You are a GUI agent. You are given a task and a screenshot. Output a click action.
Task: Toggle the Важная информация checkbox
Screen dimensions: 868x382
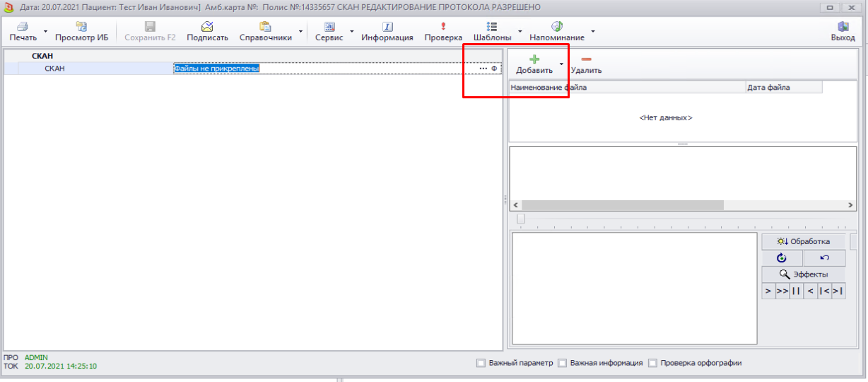click(x=563, y=363)
